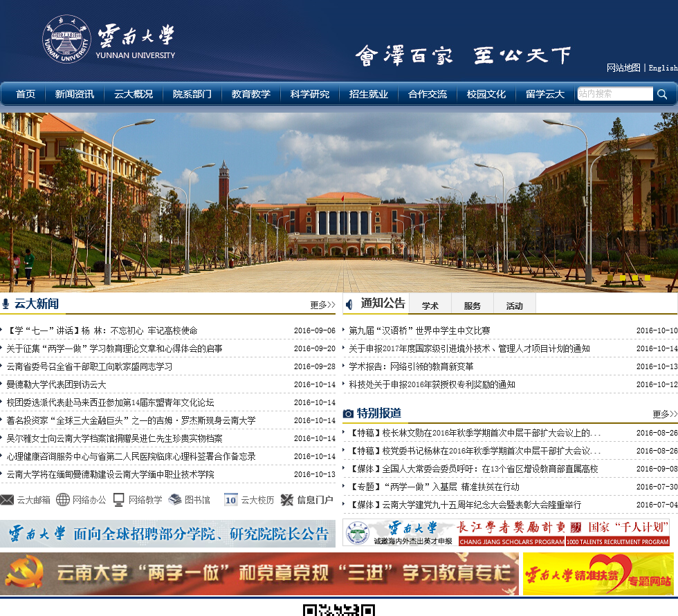
Task: Click 更多>> next to 云大新闻
Action: point(322,305)
